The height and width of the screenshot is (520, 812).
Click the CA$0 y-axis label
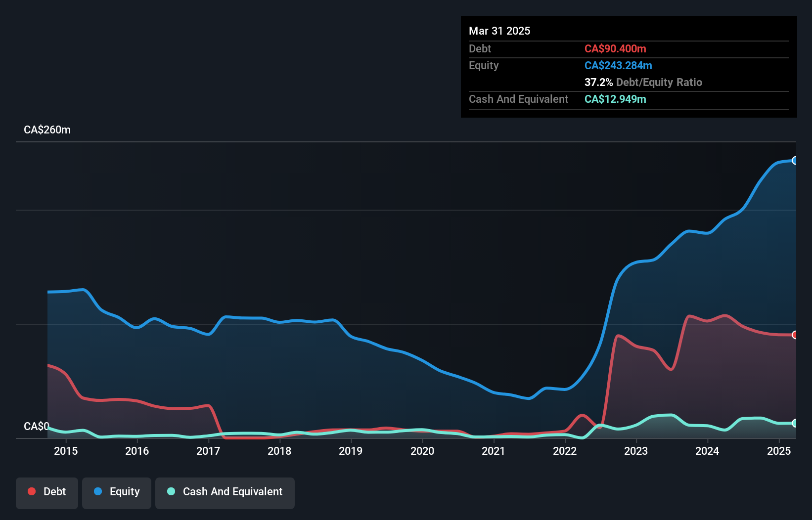(37, 426)
